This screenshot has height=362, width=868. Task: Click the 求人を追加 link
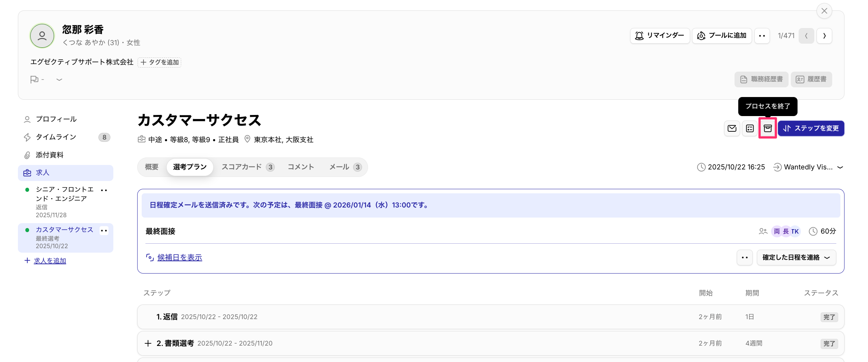click(x=50, y=261)
